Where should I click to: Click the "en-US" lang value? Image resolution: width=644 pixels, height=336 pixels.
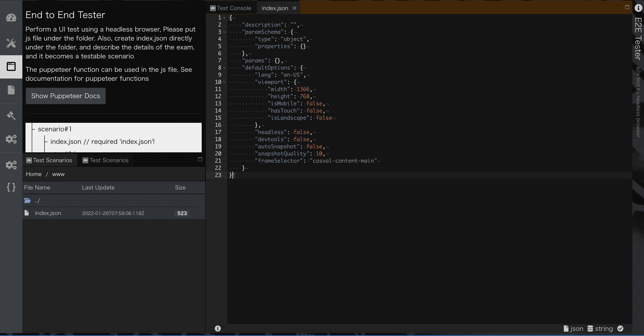coord(292,75)
